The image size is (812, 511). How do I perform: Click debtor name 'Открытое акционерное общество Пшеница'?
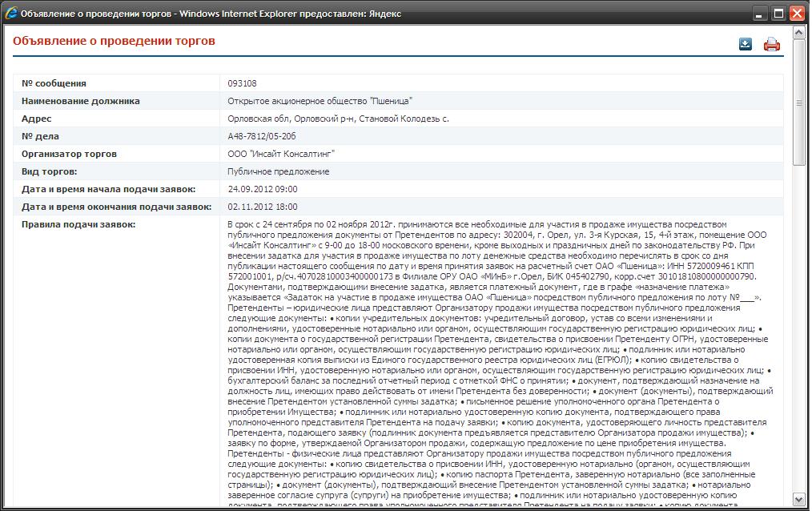click(320, 101)
